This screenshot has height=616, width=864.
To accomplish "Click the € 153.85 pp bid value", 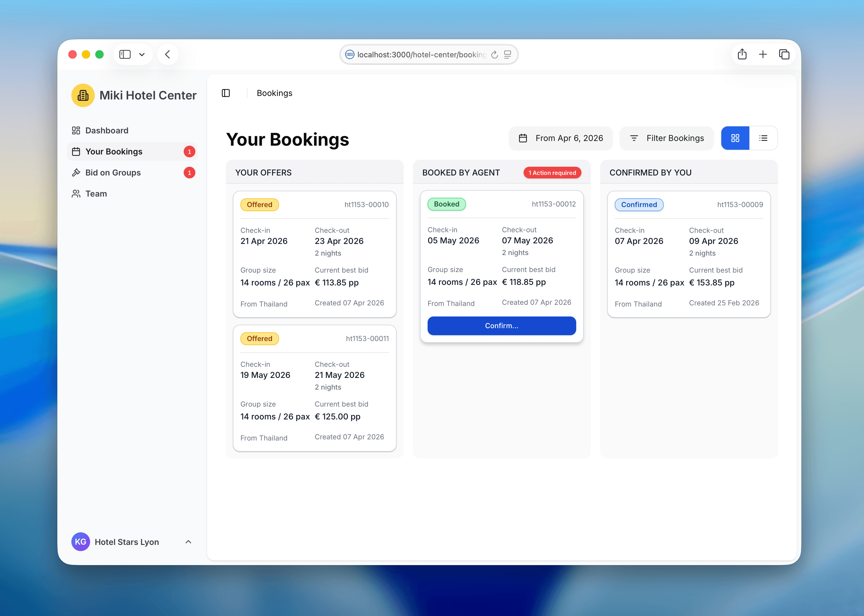I will click(712, 283).
